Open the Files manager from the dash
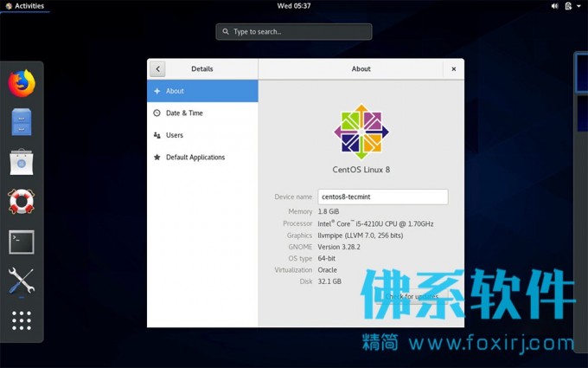The height and width of the screenshot is (368, 588). point(22,122)
